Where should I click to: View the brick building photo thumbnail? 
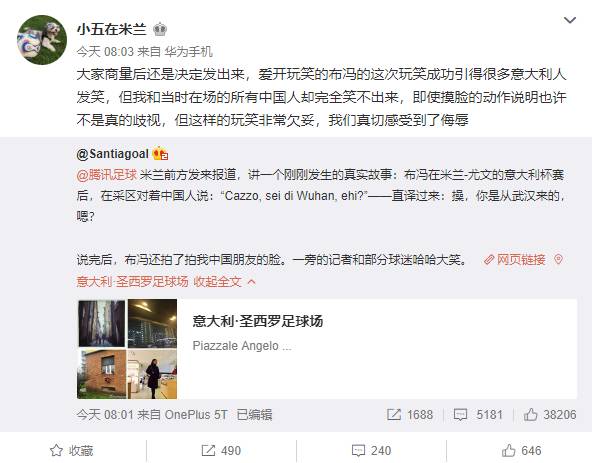pos(102,374)
